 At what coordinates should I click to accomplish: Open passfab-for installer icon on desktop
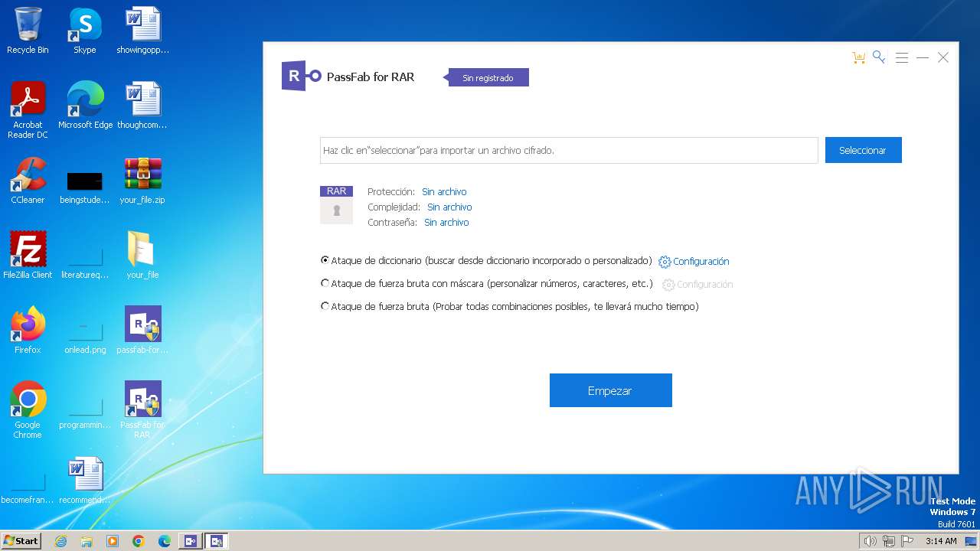pos(142,331)
